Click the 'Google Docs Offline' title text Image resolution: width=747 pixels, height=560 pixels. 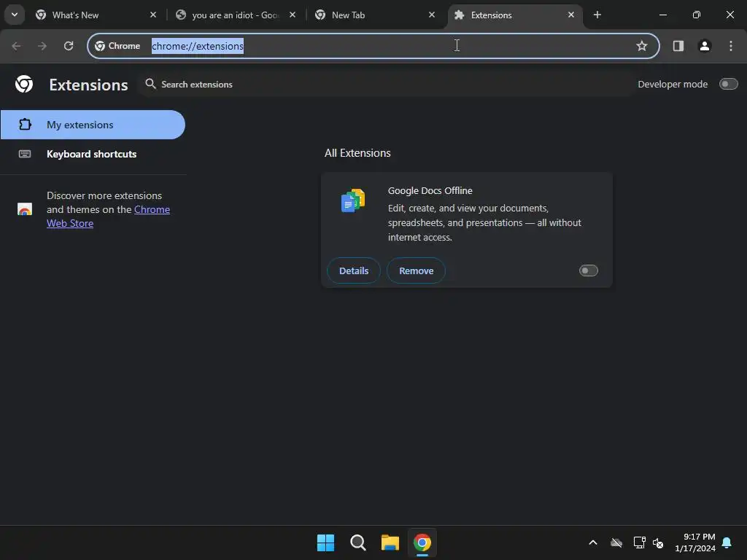[x=430, y=190]
